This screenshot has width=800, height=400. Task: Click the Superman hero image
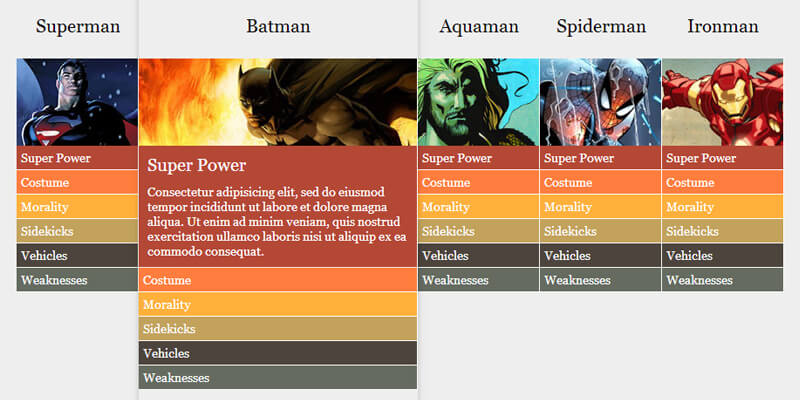(77, 102)
